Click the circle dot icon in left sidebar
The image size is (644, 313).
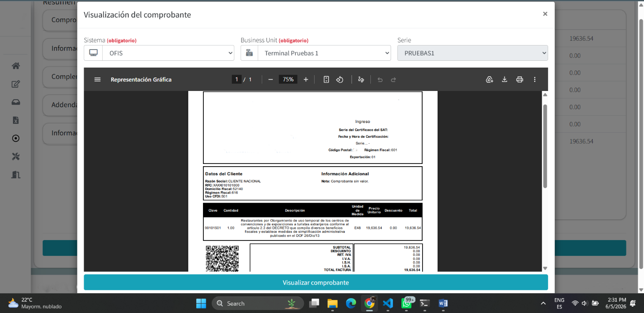(x=16, y=138)
